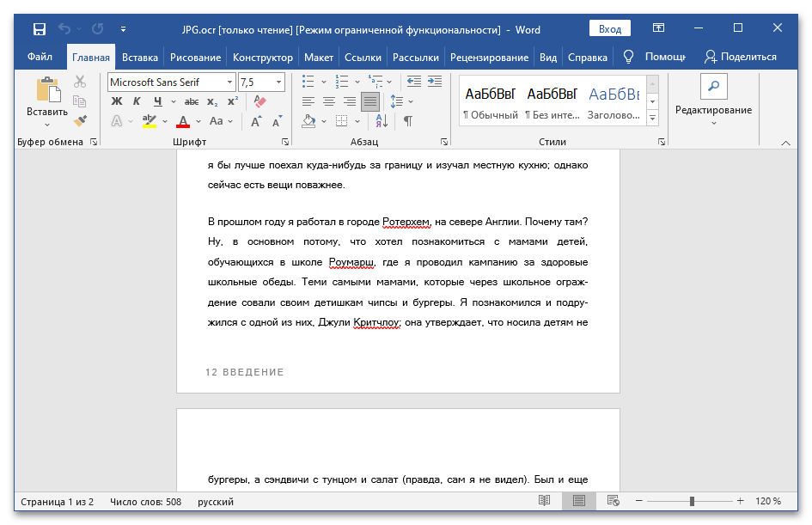The image size is (812, 525).
Task: Open the Справка tab
Action: pos(587,58)
